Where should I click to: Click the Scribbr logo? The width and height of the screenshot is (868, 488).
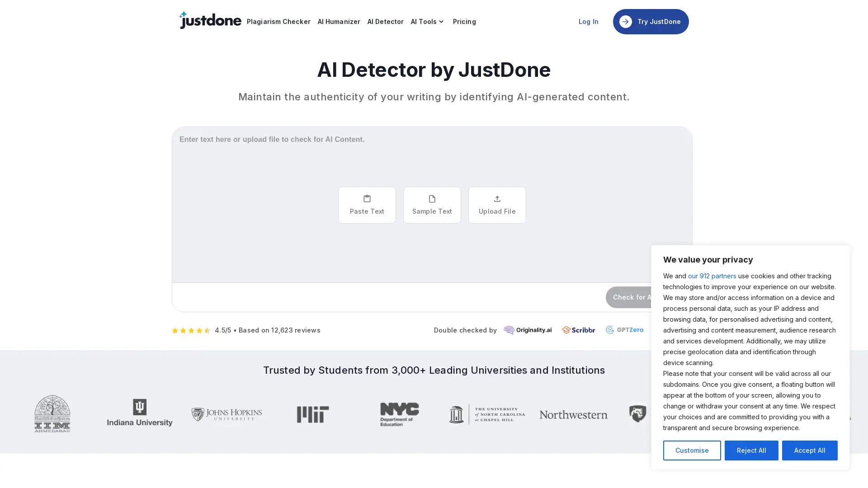click(578, 330)
